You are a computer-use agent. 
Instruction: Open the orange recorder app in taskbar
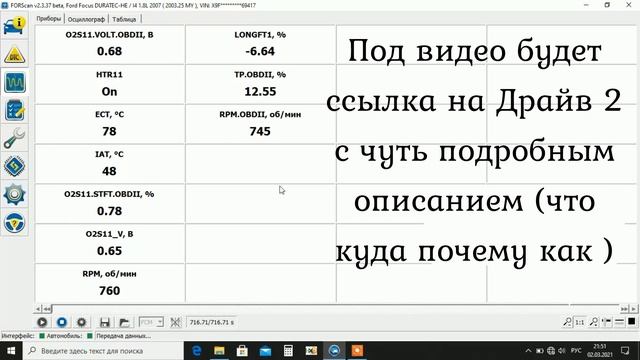point(357,351)
